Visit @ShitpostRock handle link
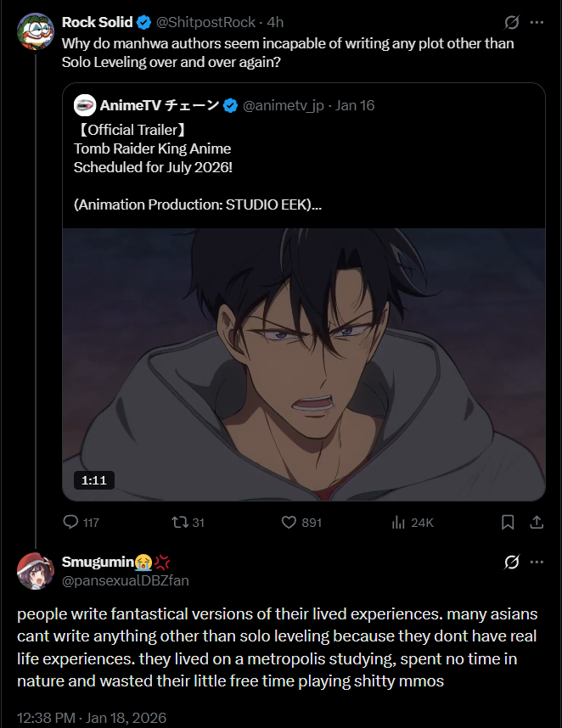 coord(205,23)
